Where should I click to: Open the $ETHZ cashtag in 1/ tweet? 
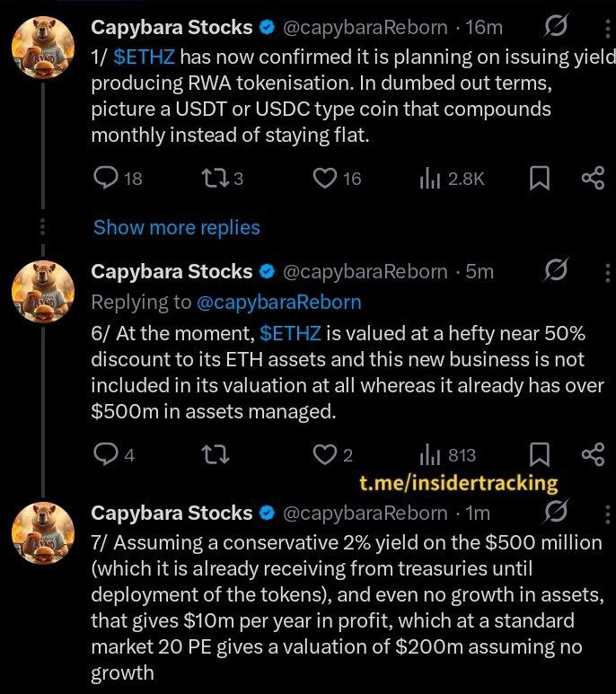click(145, 58)
